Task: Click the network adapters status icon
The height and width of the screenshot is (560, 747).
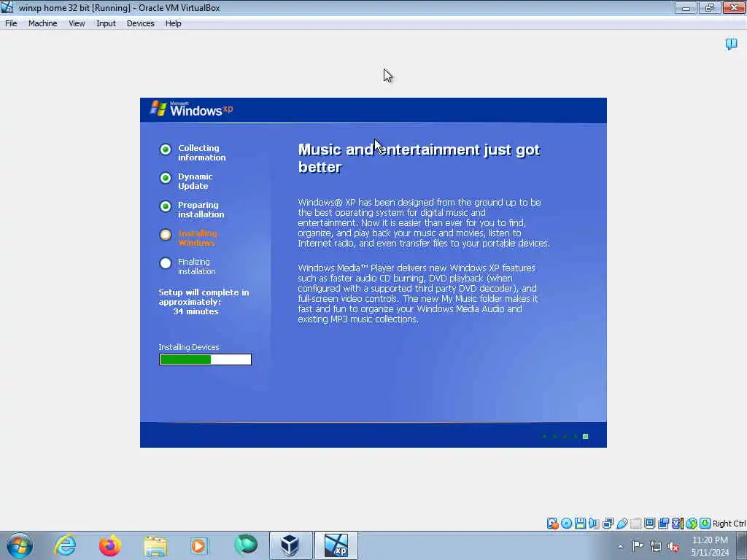Action: coord(608,524)
